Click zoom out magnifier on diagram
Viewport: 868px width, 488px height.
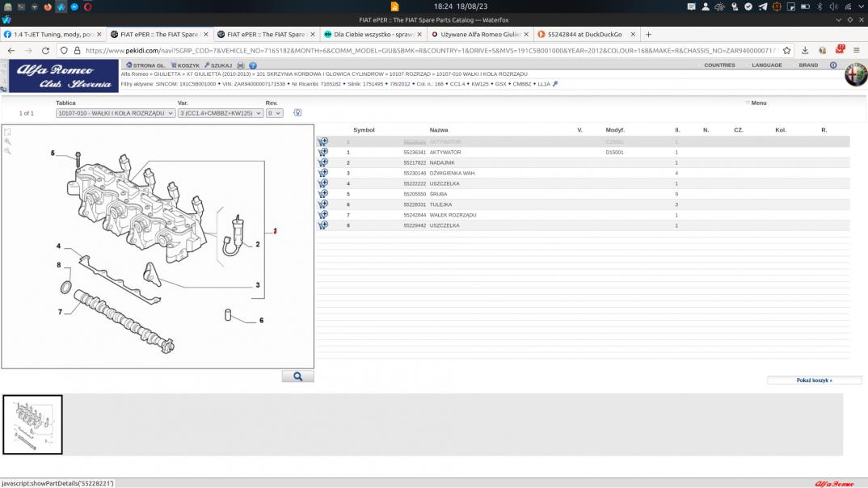pos(8,151)
